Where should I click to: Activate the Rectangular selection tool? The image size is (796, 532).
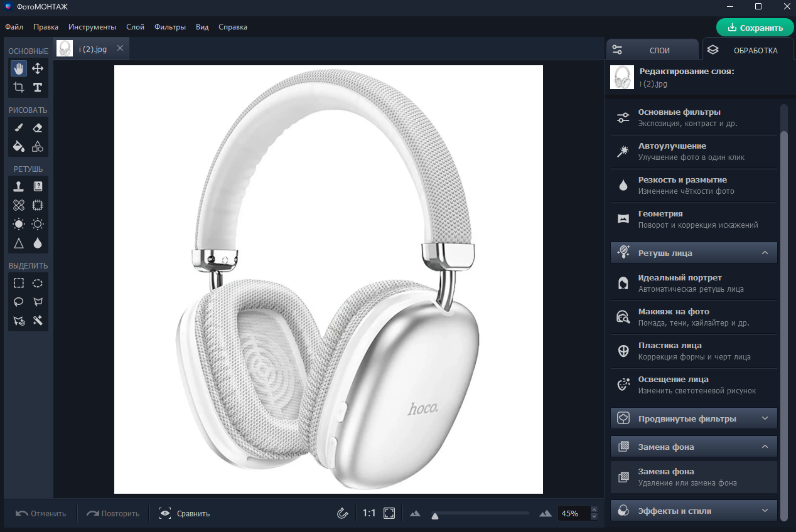19,283
